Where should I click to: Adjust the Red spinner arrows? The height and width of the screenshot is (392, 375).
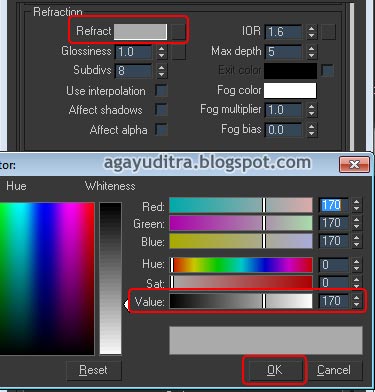tap(356, 205)
